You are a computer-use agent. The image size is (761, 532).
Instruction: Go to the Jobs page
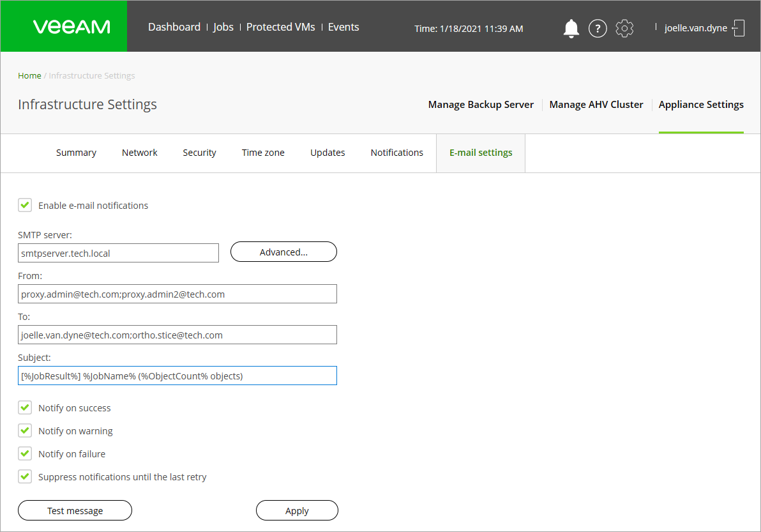click(x=223, y=27)
